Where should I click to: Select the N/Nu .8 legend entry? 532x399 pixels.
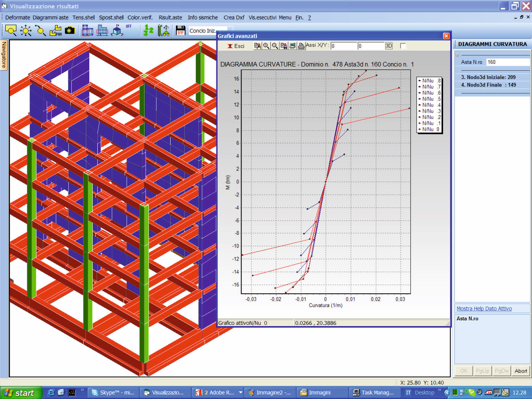[x=429, y=81]
